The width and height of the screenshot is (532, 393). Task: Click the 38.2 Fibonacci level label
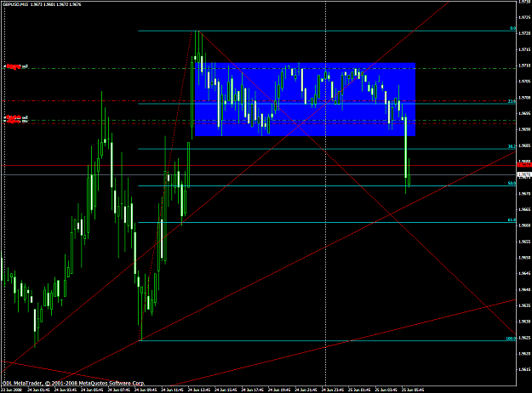[512, 146]
